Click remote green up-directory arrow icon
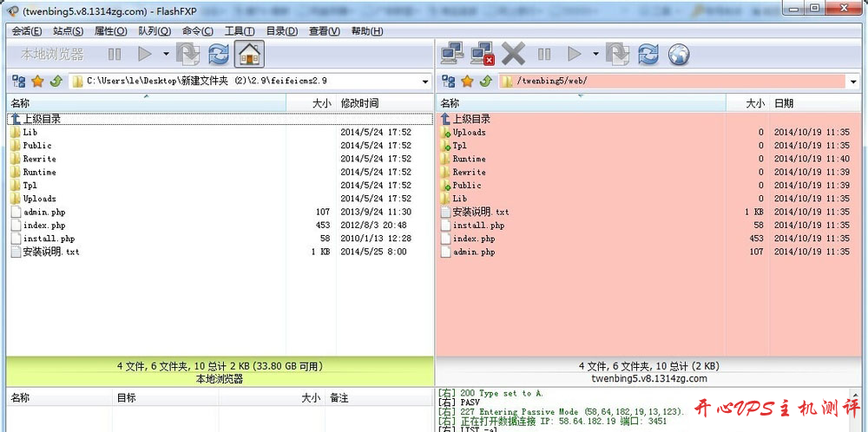 pyautogui.click(x=485, y=82)
